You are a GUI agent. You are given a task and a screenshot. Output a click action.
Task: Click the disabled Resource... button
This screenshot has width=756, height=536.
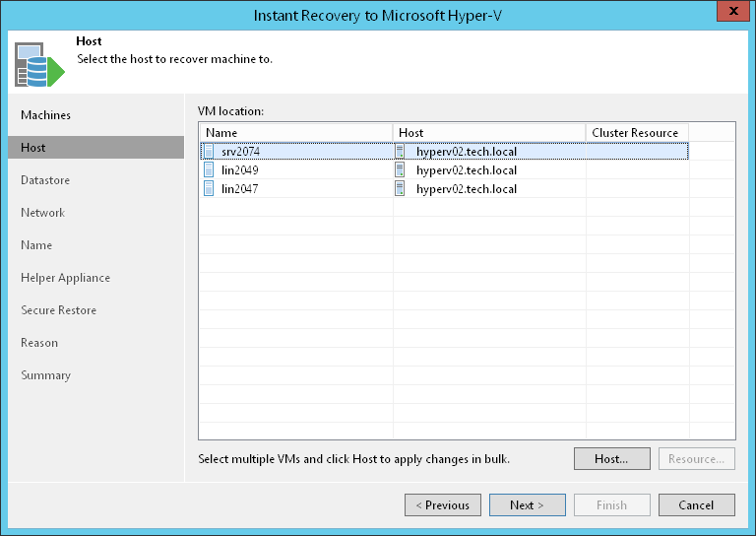point(697,459)
